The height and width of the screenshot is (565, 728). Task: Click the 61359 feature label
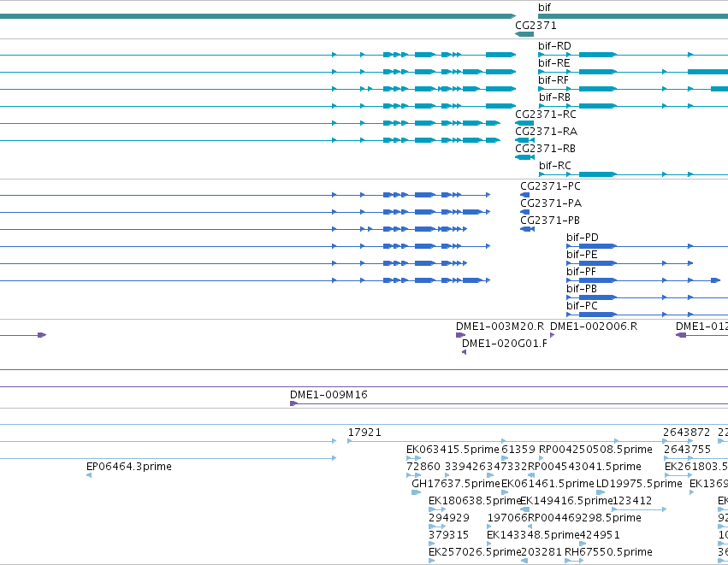click(518, 450)
